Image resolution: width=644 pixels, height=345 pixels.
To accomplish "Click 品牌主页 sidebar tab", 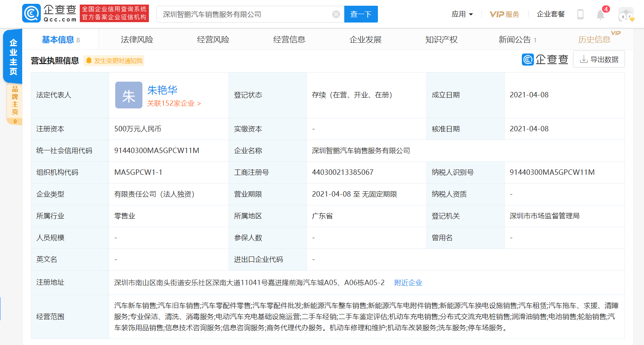I will [x=15, y=104].
